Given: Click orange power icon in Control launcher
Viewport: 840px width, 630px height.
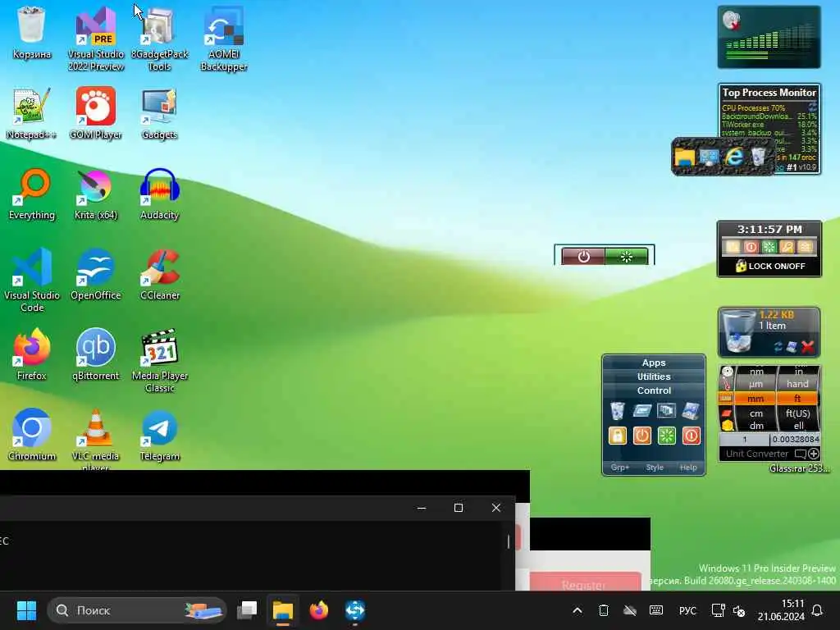Looking at the screenshot, I should click(x=641, y=436).
